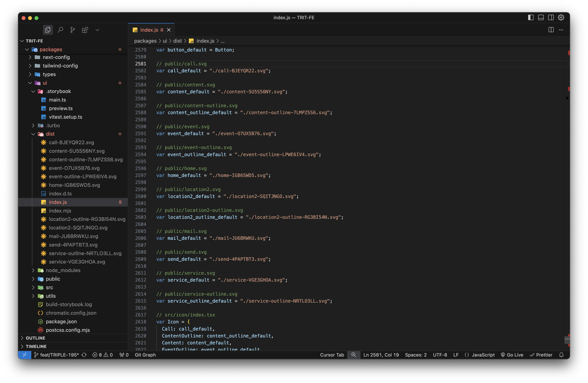Click the split editor right icon
This screenshot has height=383, width=588.
point(551,30)
